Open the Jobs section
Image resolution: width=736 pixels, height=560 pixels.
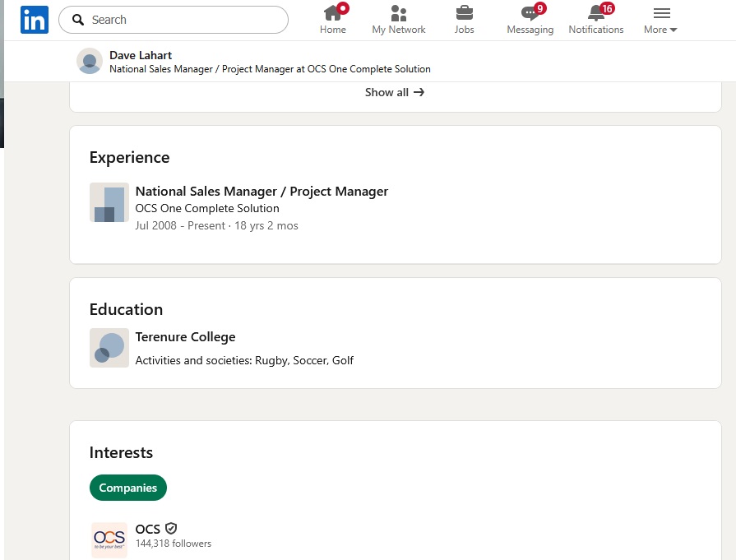465,20
